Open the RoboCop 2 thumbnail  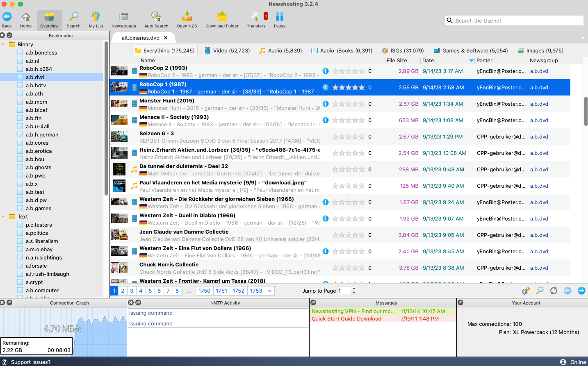point(119,71)
